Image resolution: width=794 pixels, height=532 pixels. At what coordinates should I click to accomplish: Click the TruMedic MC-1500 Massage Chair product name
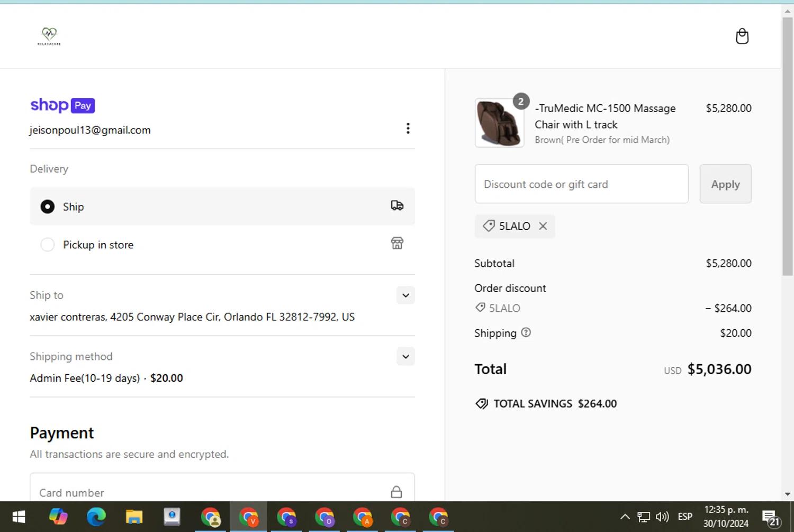[605, 116]
